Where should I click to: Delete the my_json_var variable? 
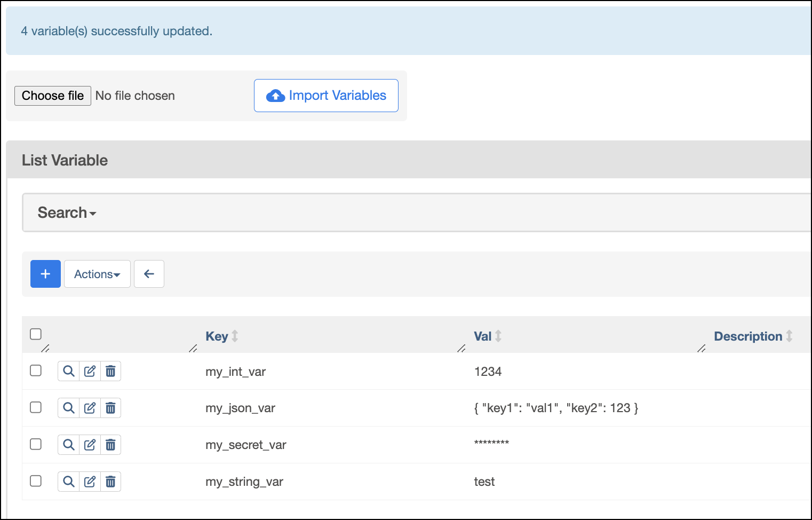pos(110,407)
